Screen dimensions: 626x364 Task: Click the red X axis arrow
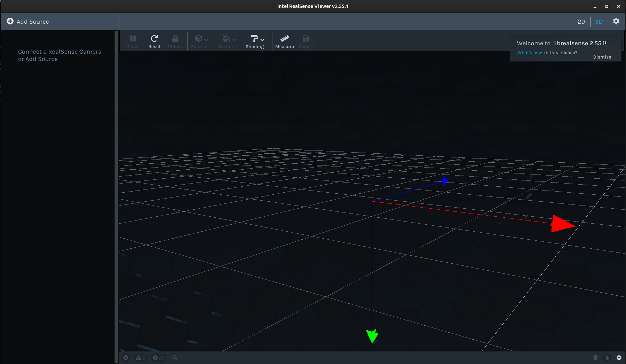tap(562, 224)
